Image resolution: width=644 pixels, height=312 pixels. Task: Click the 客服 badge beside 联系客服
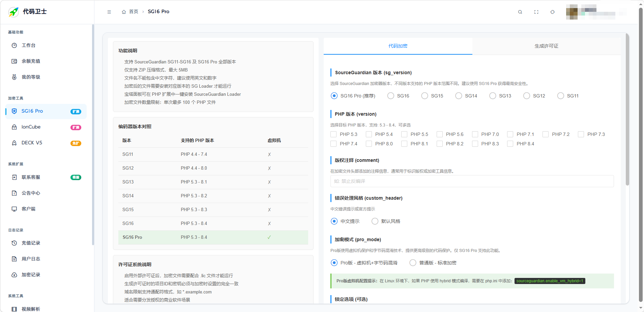tap(76, 177)
